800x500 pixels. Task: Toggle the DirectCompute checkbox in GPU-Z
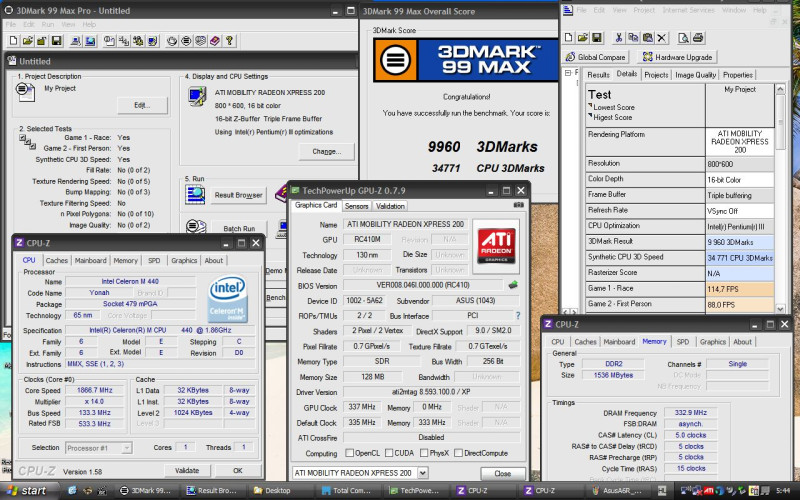click(458, 453)
